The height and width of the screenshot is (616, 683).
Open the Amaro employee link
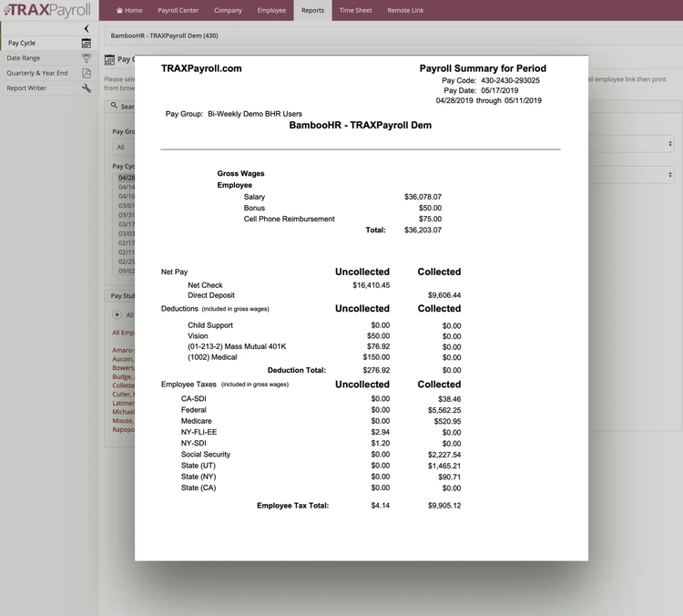click(123, 350)
